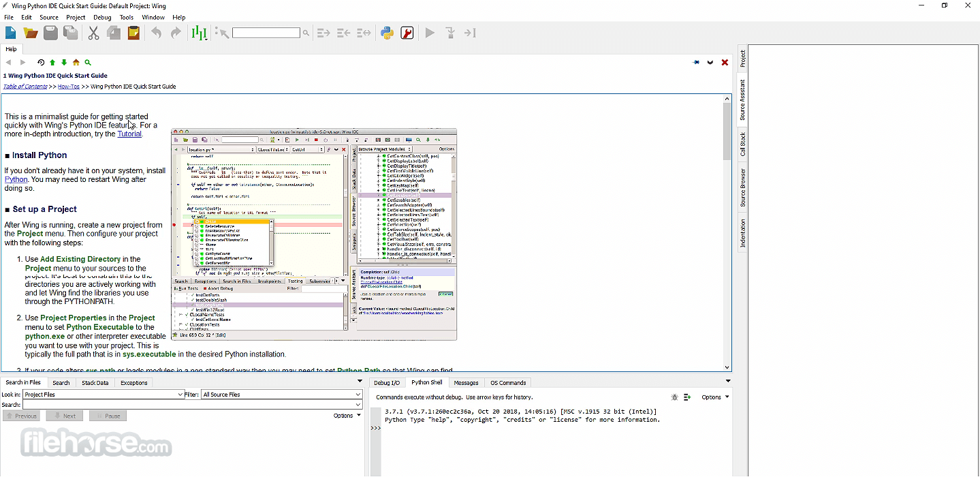Click into the toolbar search field
The image size is (980, 477).
point(266,33)
